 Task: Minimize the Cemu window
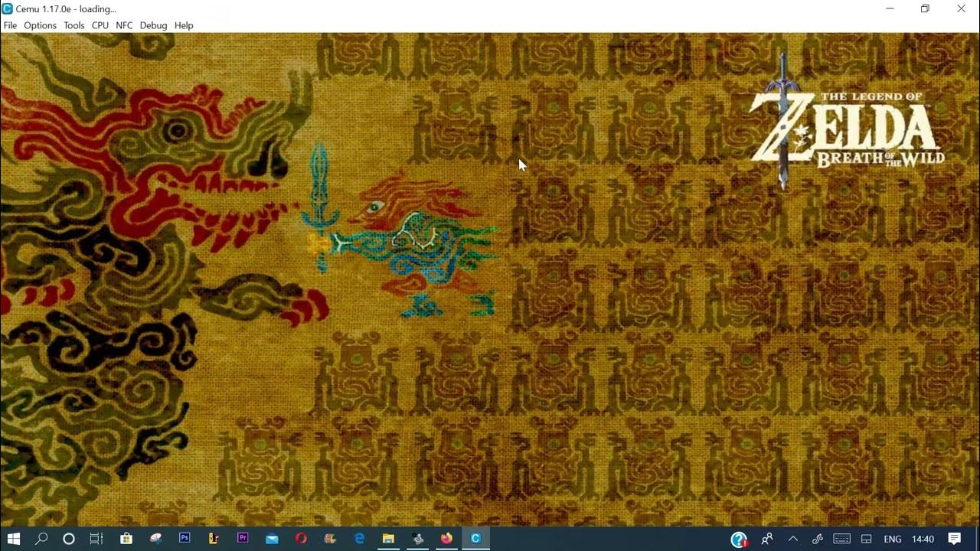pyautogui.click(x=890, y=8)
